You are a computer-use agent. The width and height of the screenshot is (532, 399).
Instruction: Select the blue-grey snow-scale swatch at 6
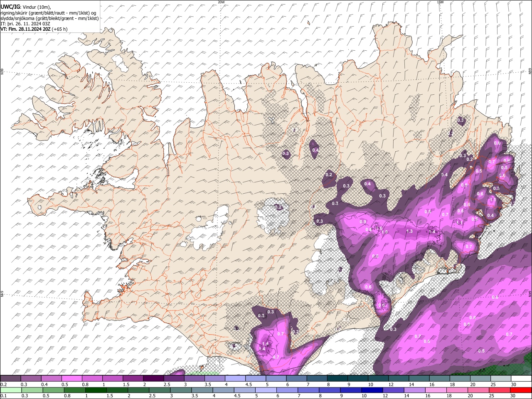coord(296,378)
